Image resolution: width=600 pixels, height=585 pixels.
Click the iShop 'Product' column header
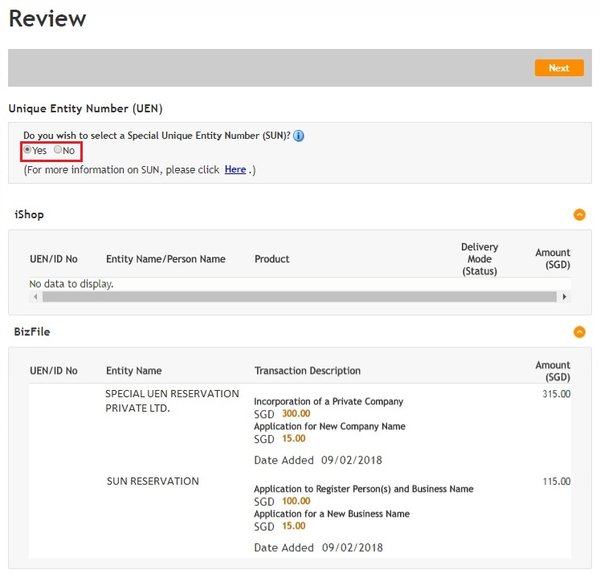(x=272, y=259)
